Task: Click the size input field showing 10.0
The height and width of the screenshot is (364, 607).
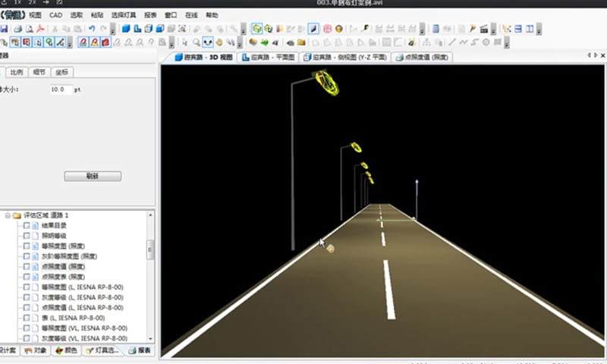Action: (x=61, y=89)
